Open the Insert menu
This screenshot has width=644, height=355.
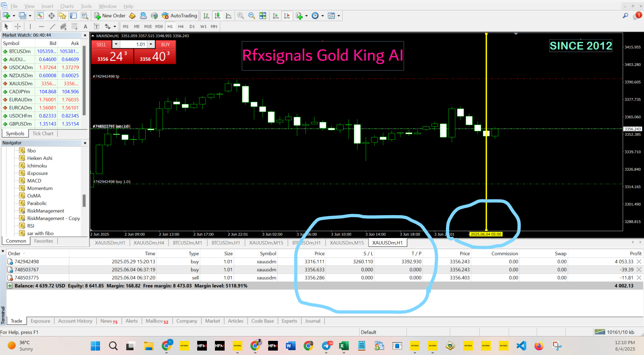pyautogui.click(x=47, y=6)
